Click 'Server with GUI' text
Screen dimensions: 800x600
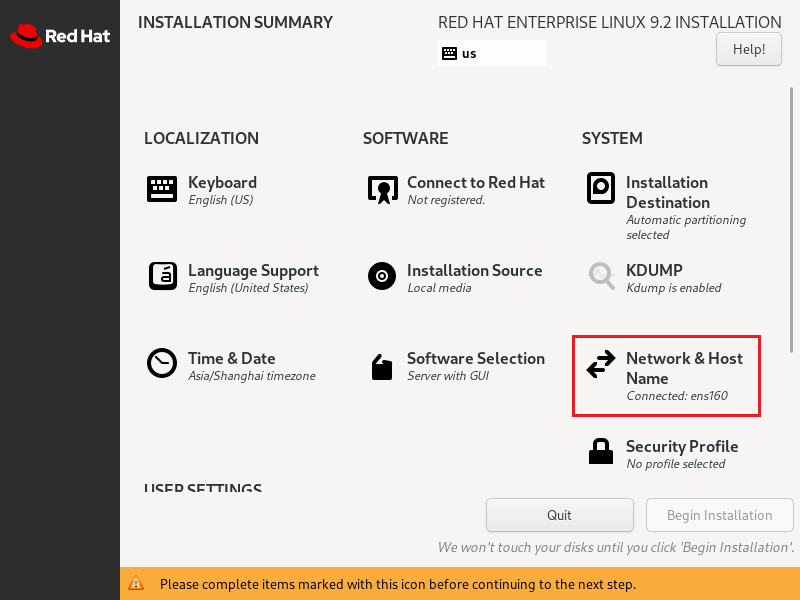point(448,376)
